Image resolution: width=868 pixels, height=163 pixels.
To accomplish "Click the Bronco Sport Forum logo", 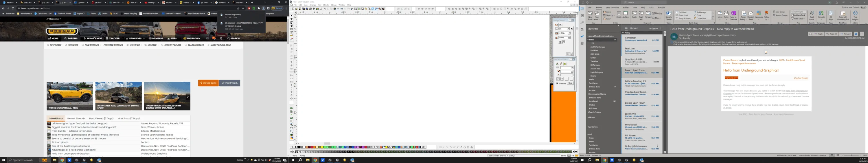I will point(62,31).
